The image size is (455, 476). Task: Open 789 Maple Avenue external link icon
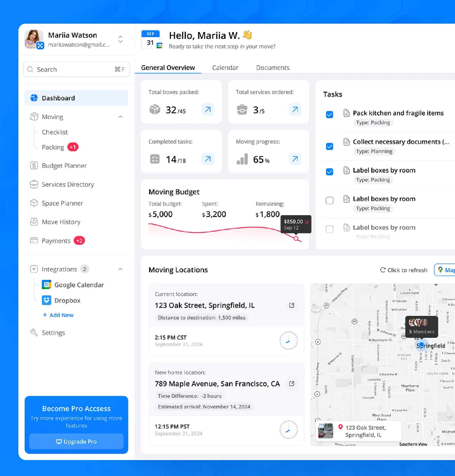pos(292,384)
